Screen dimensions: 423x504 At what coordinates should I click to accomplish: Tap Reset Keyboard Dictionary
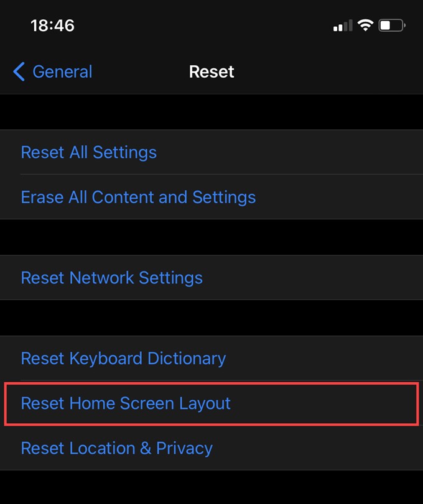click(123, 358)
